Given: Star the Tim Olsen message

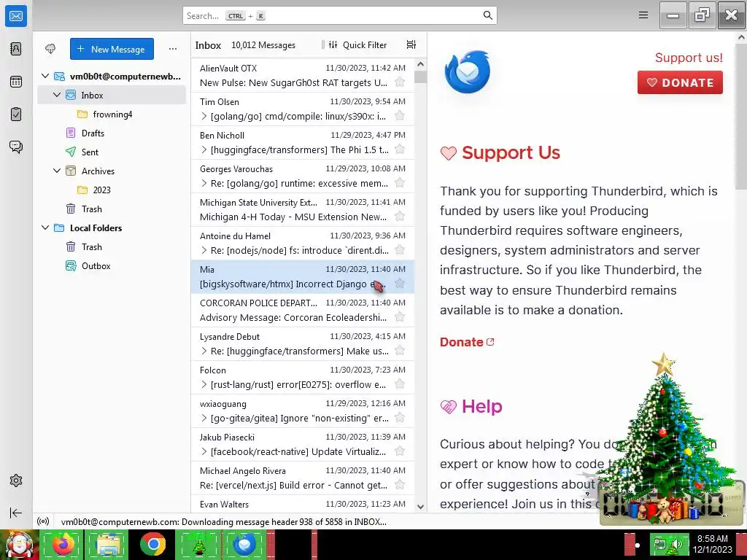Looking at the screenshot, I should point(400,116).
